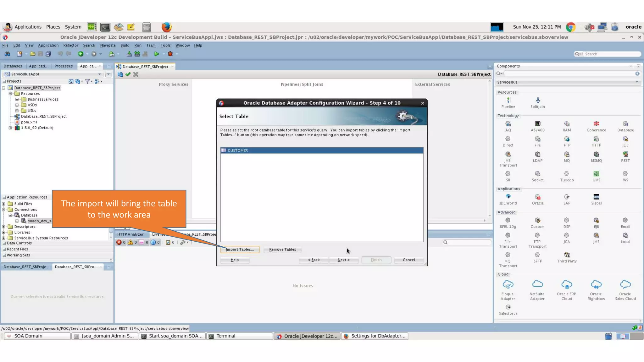This screenshot has height=362, width=644.
Task: Select the Coherence adapter icon
Action: pyautogui.click(x=596, y=124)
